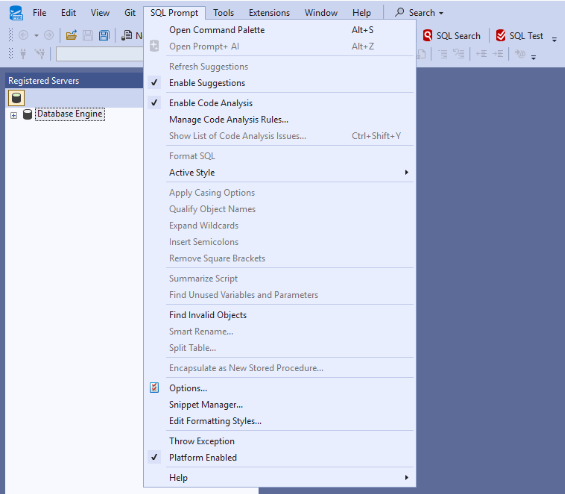
Task: Expand the Database Engine tree node
Action: (x=13, y=115)
